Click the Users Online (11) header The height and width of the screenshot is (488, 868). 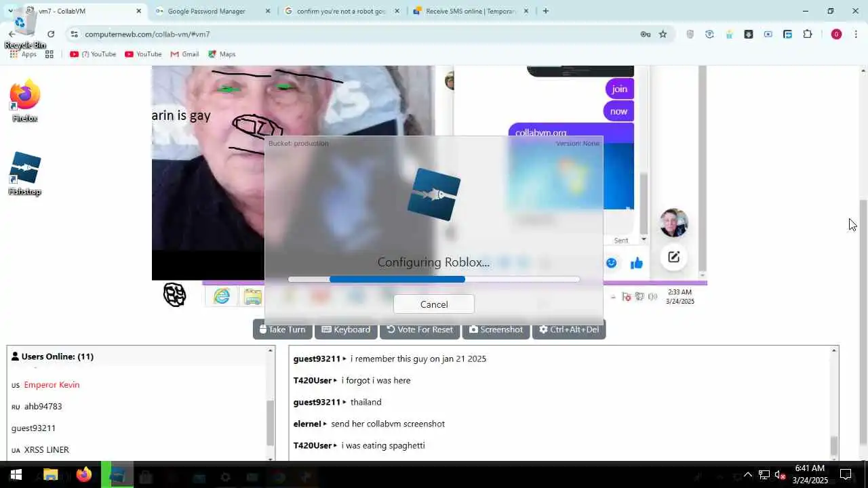52,357
